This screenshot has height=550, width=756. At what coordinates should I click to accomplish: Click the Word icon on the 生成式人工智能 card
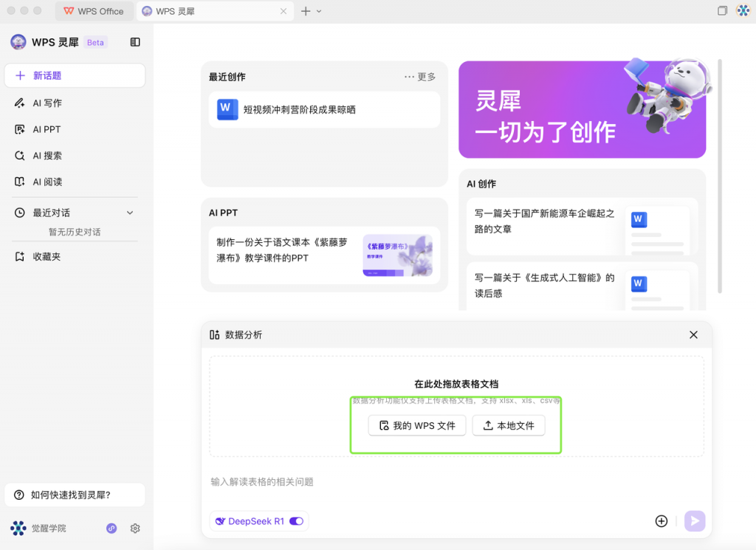[639, 283]
